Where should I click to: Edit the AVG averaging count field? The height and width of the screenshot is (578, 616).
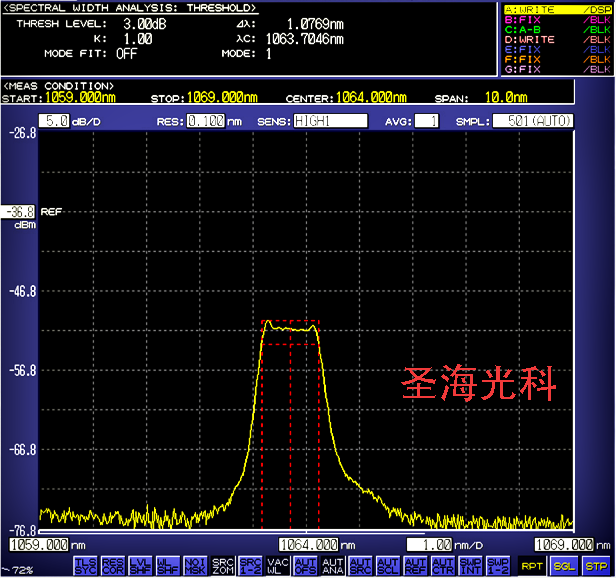[x=427, y=121]
